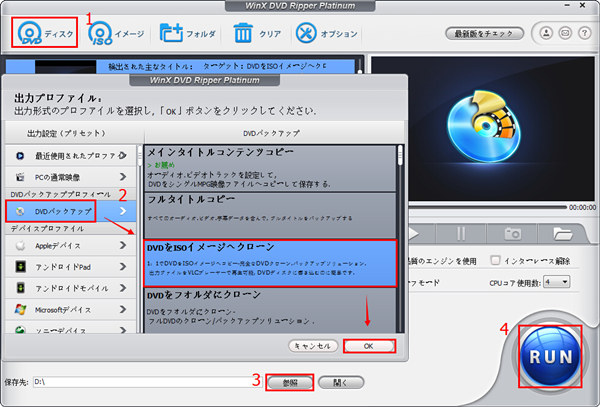Pause the preview playback
The height and width of the screenshot is (407, 600).
461,233
